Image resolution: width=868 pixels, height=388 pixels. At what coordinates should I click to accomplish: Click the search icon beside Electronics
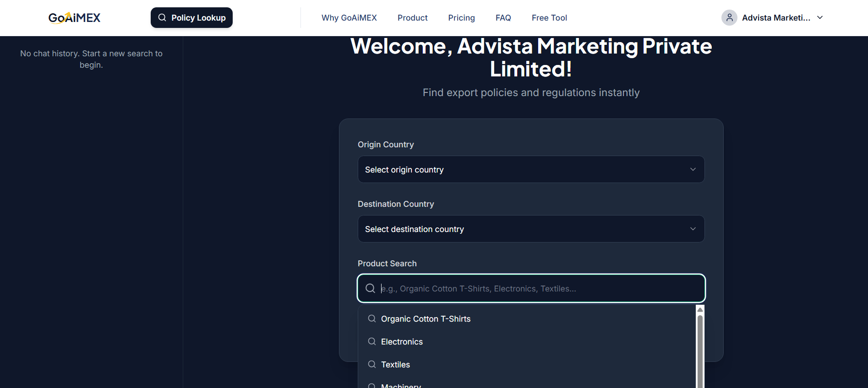click(372, 341)
